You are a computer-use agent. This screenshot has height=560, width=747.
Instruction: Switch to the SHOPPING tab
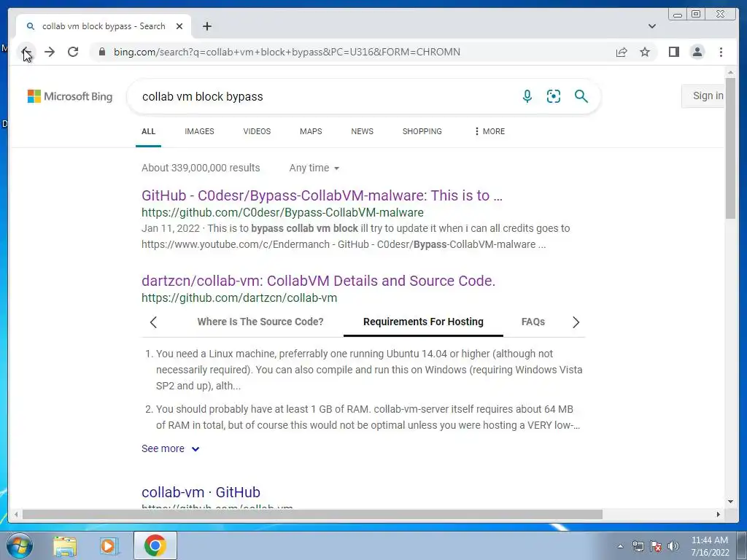click(422, 131)
